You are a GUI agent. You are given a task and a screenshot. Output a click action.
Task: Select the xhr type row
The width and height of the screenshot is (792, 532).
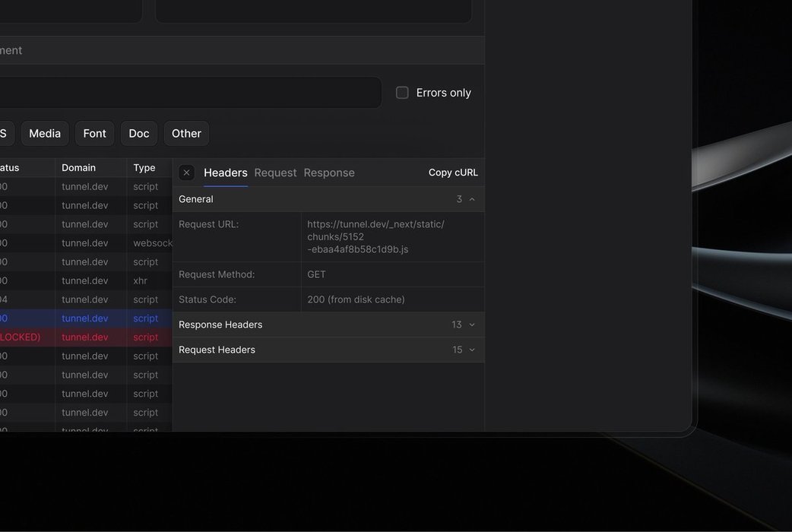tap(86, 280)
